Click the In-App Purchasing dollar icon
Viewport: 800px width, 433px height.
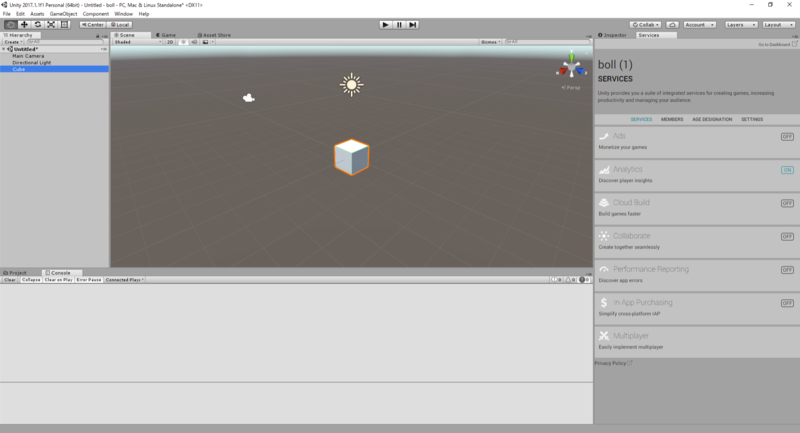pyautogui.click(x=604, y=302)
